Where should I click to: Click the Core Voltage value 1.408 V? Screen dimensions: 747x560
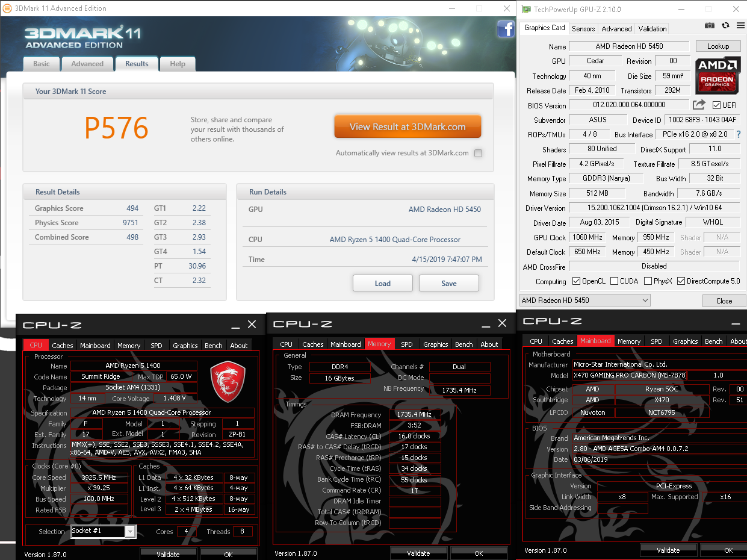coord(175,398)
